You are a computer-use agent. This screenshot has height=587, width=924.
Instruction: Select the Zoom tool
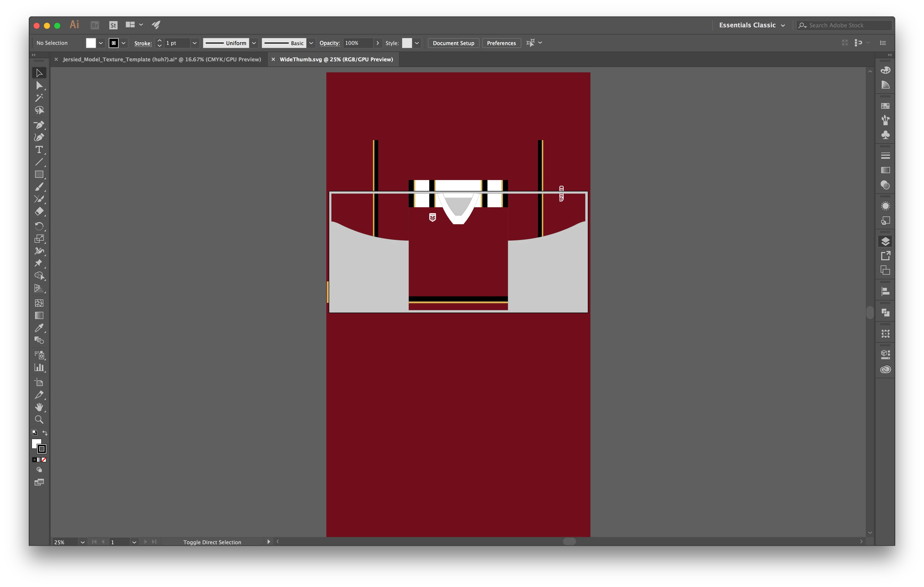(39, 420)
